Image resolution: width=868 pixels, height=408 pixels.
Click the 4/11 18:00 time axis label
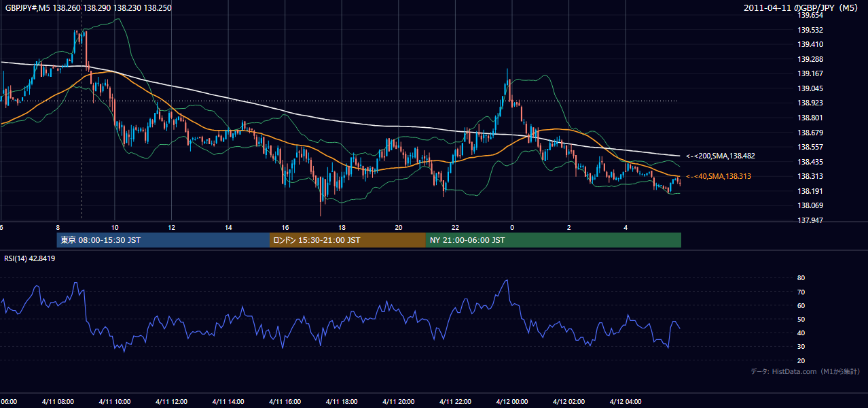click(x=342, y=401)
